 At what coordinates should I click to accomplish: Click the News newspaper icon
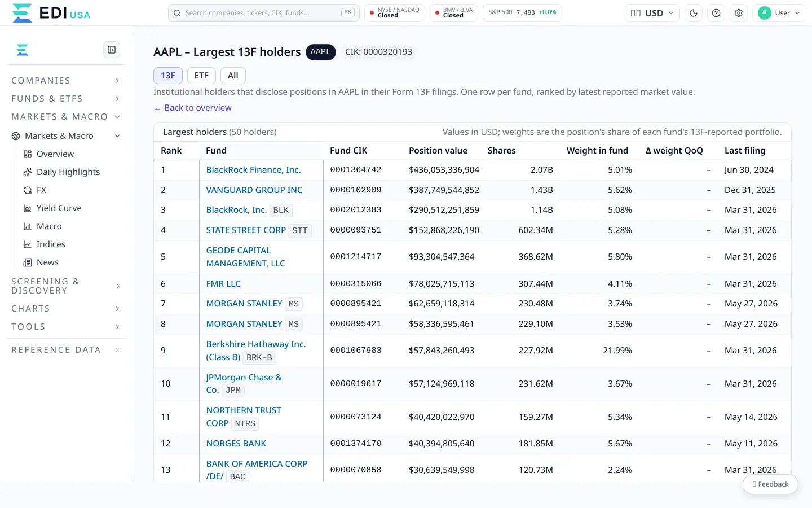pos(28,262)
